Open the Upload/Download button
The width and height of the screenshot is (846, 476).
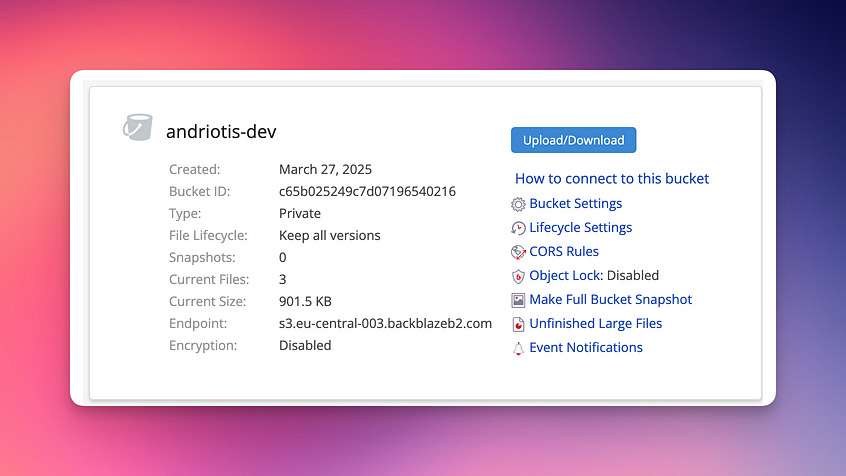click(574, 140)
